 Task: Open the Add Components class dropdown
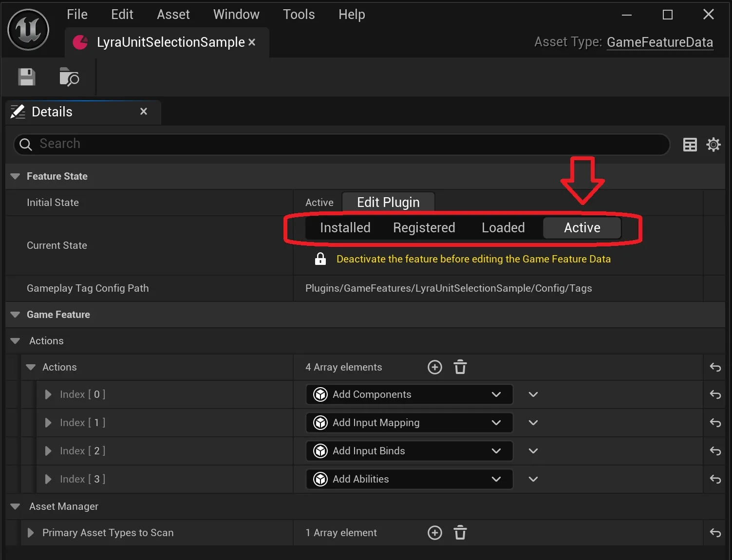pyautogui.click(x=409, y=394)
